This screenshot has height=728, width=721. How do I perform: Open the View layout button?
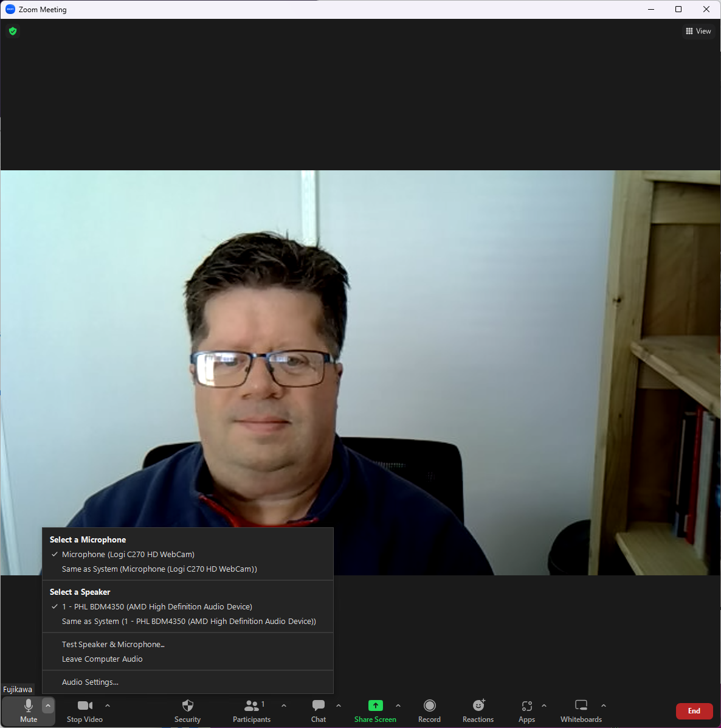(x=698, y=31)
